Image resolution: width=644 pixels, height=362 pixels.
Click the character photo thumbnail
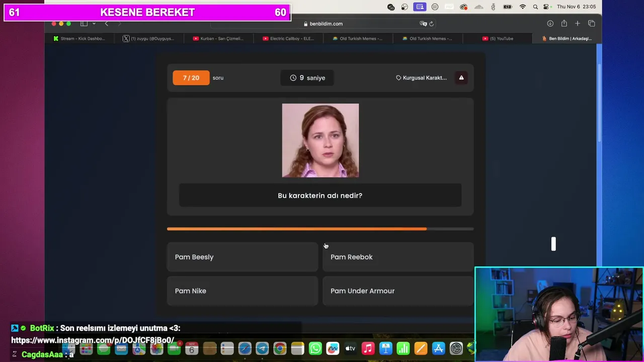click(320, 140)
